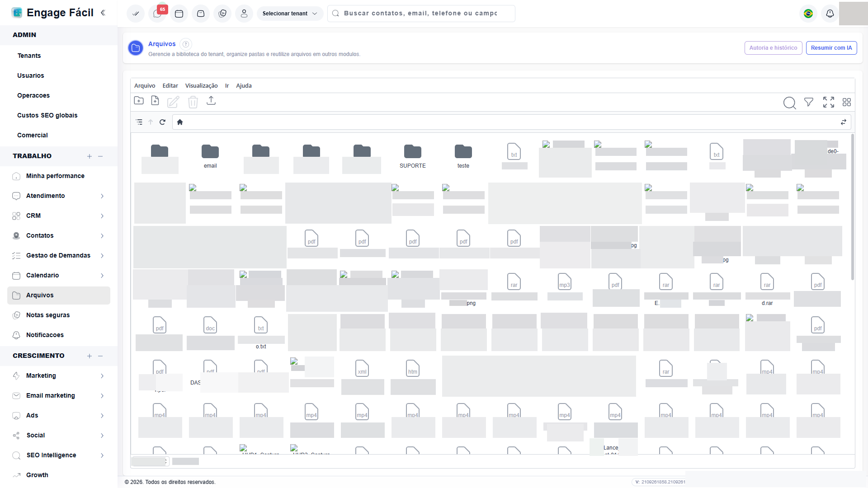This screenshot has width=868, height=488.
Task: Click the search contacts input field
Action: pos(421,14)
